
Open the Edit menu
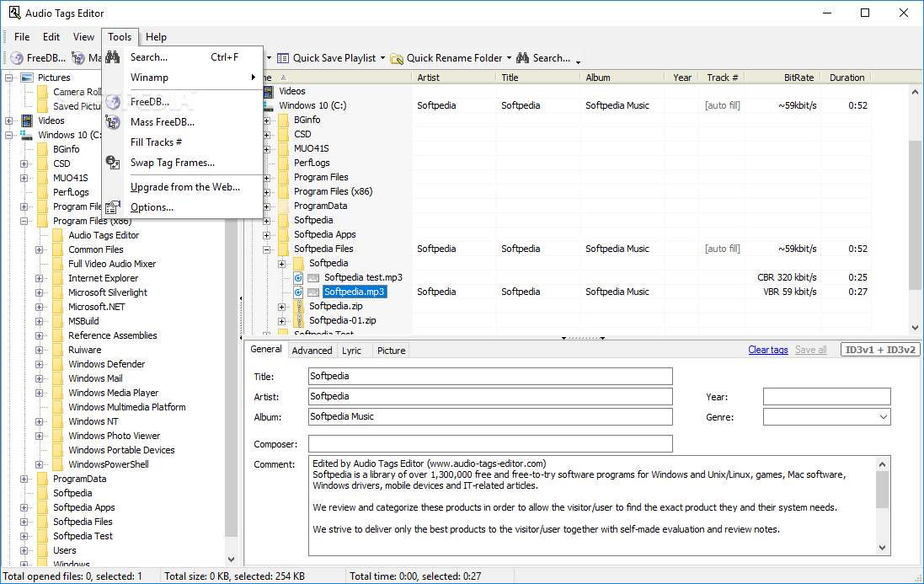(x=51, y=36)
